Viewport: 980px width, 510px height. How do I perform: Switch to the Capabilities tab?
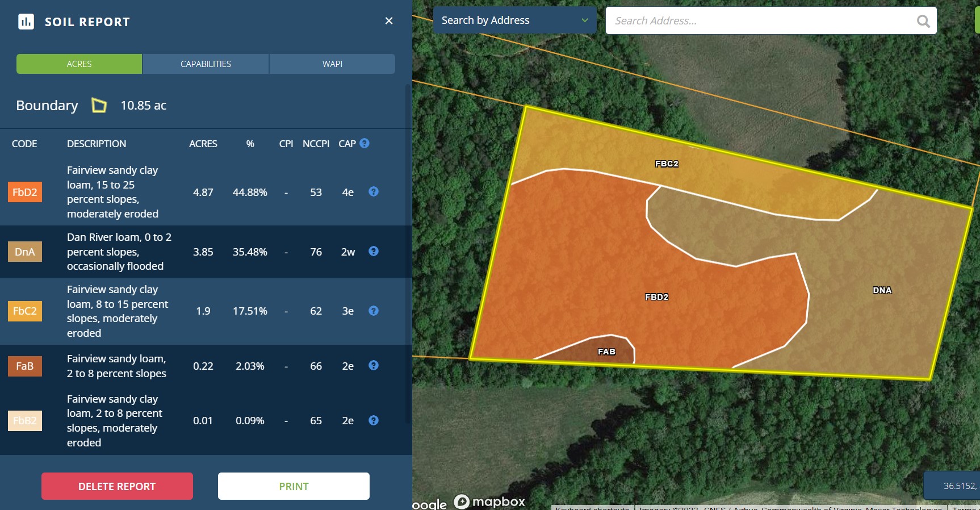point(206,64)
